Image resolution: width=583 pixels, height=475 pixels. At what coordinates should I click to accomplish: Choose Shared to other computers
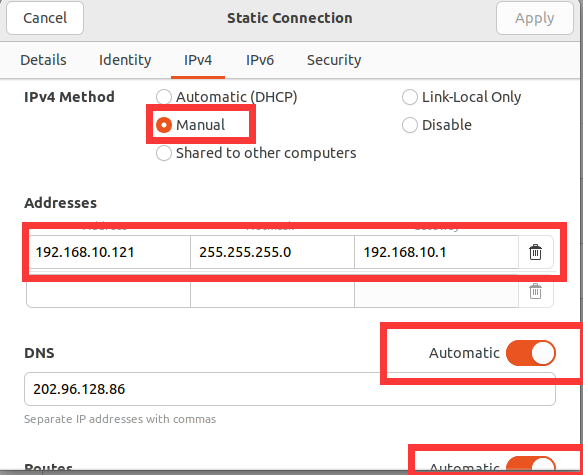click(x=256, y=153)
